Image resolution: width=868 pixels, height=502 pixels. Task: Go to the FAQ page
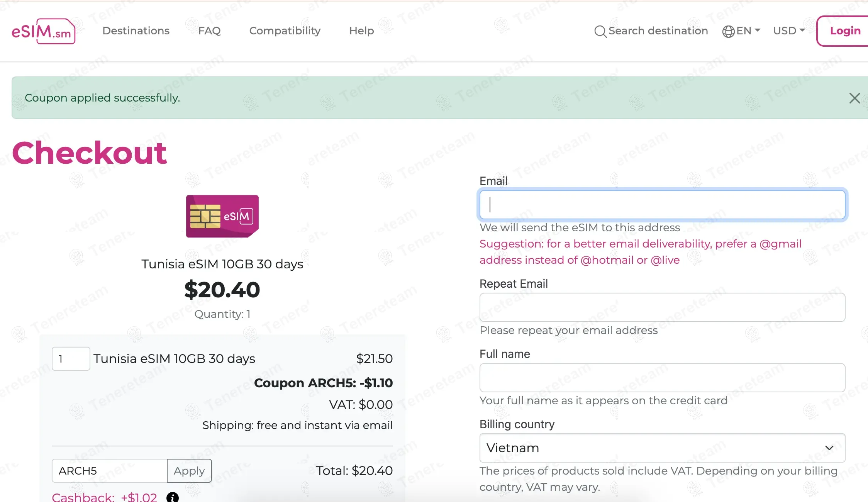pyautogui.click(x=209, y=31)
